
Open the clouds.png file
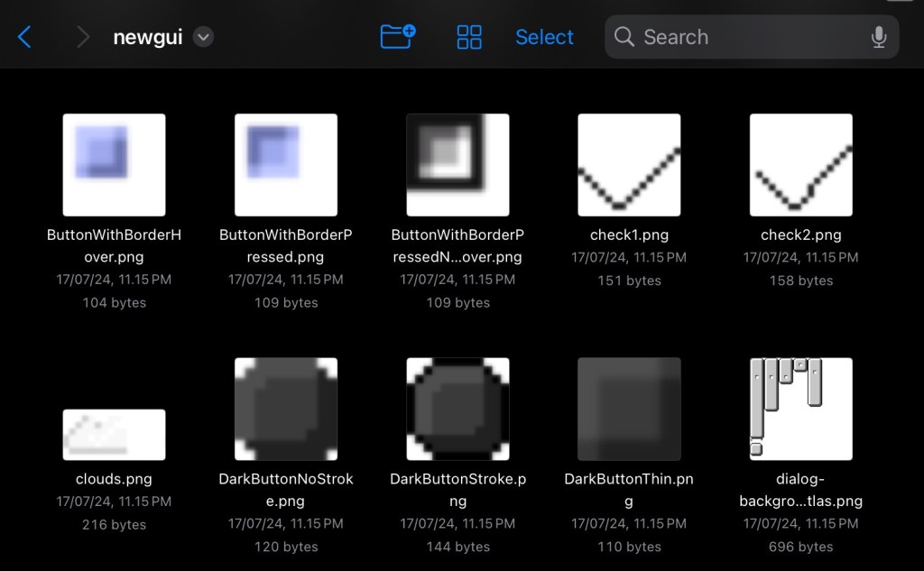(x=115, y=434)
